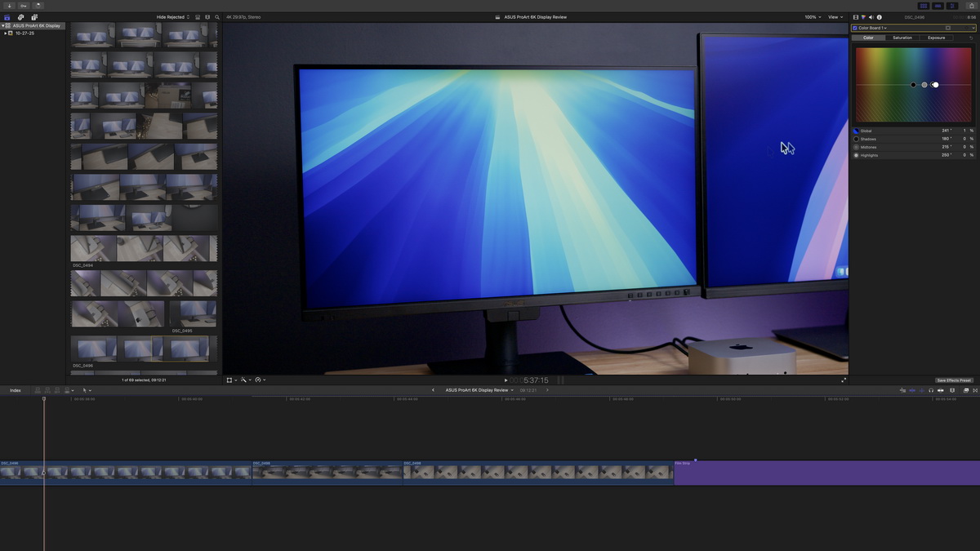Switch to the Exposure tab
This screenshot has height=551, width=980.
coord(937,38)
